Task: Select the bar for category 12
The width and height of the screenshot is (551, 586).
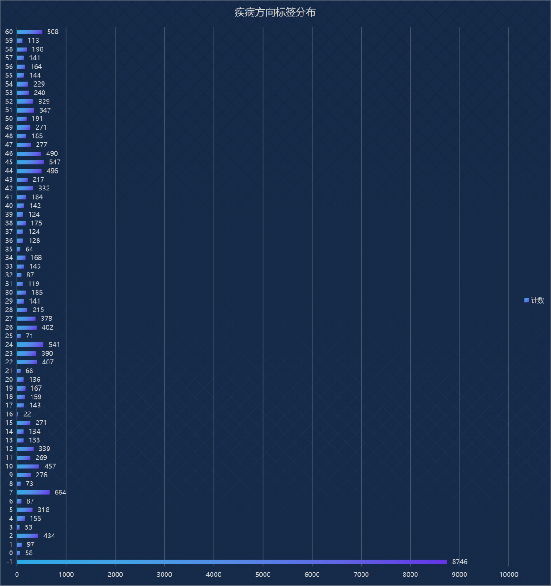Action: 25,448
